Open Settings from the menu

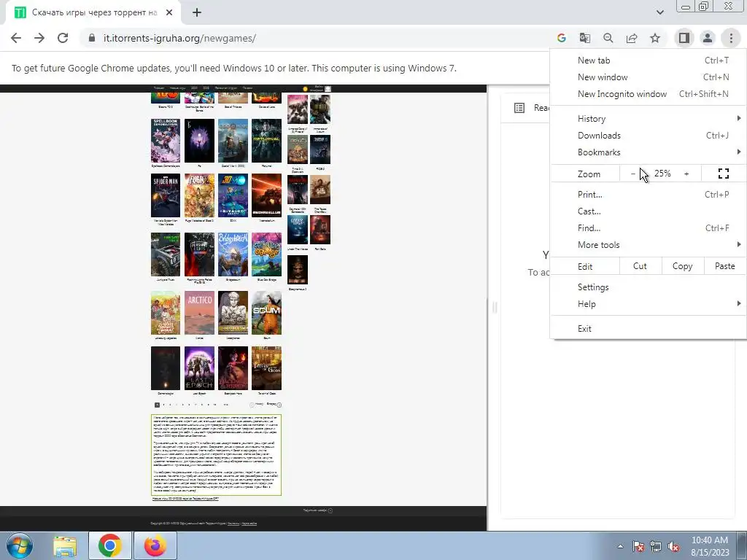(x=648, y=287)
